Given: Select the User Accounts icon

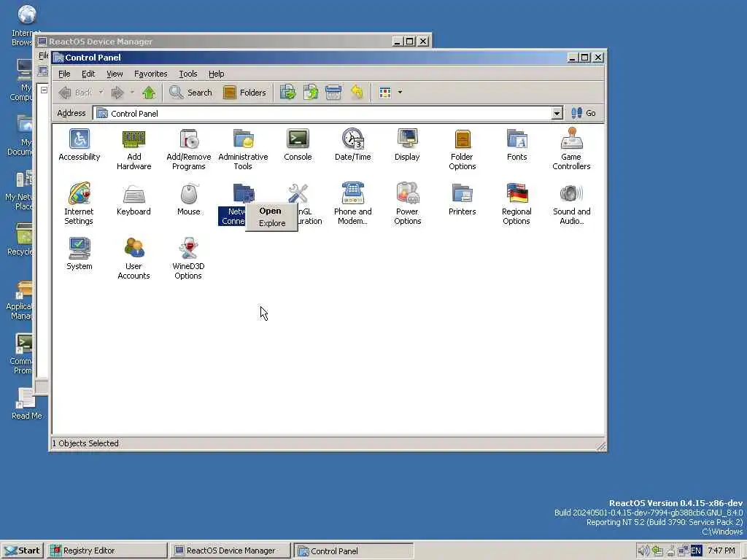Looking at the screenshot, I should coord(134,259).
